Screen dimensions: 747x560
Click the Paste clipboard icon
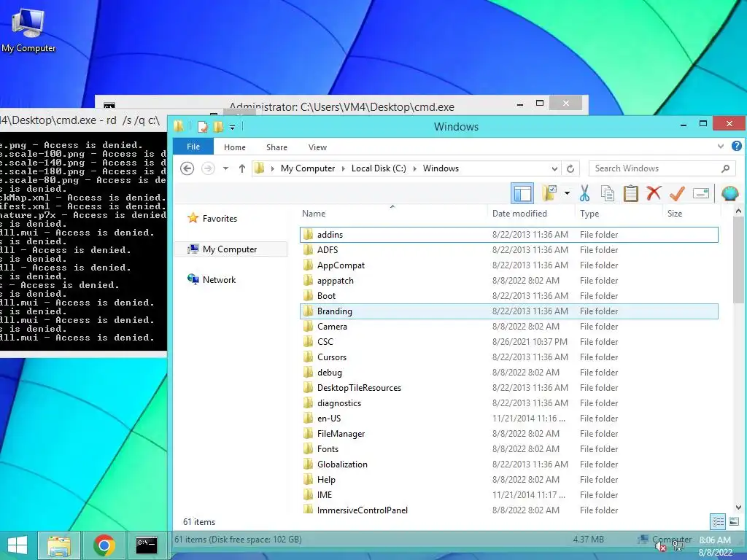pyautogui.click(x=630, y=193)
